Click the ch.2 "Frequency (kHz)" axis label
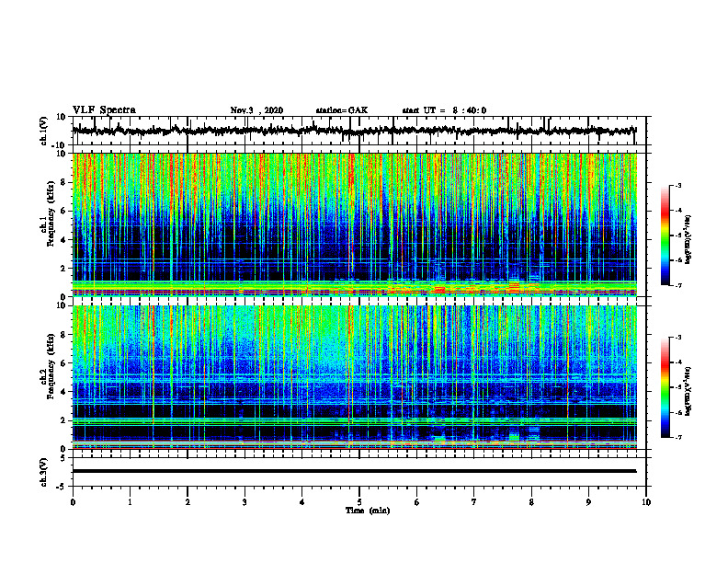This screenshot has height=563, width=728. [51, 365]
